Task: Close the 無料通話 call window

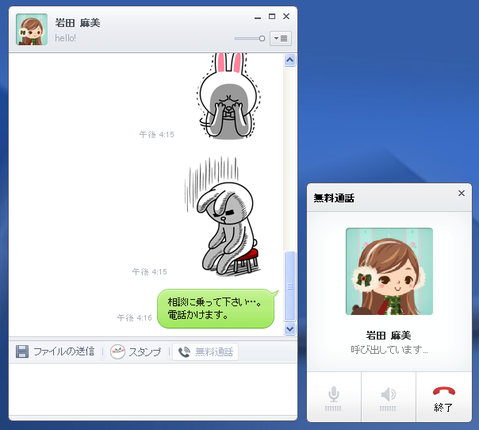Action: [461, 193]
